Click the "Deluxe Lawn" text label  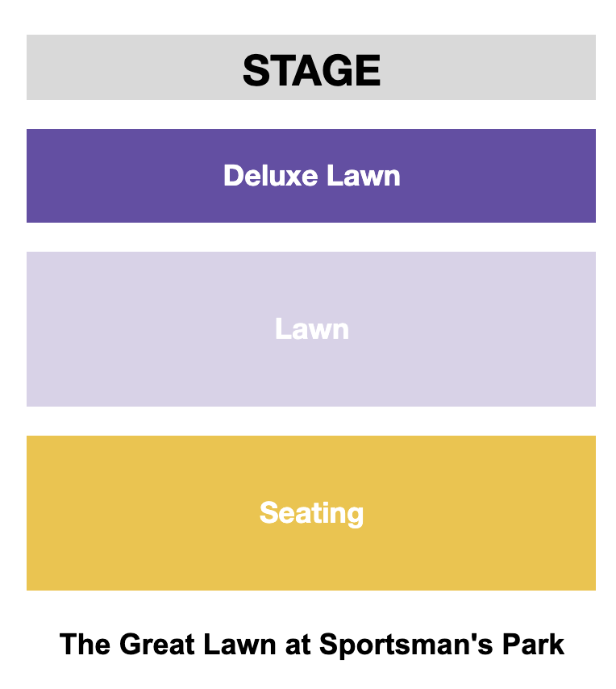(x=311, y=175)
